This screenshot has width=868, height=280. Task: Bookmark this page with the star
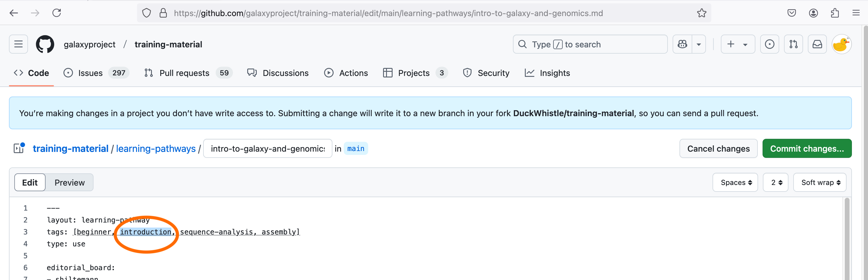pos(701,13)
